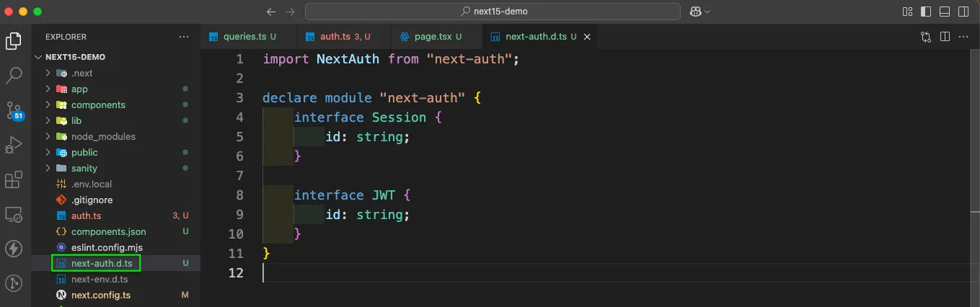Open the lightning bolt extension in the activity bar
This screenshot has width=980, height=307.
[14, 249]
